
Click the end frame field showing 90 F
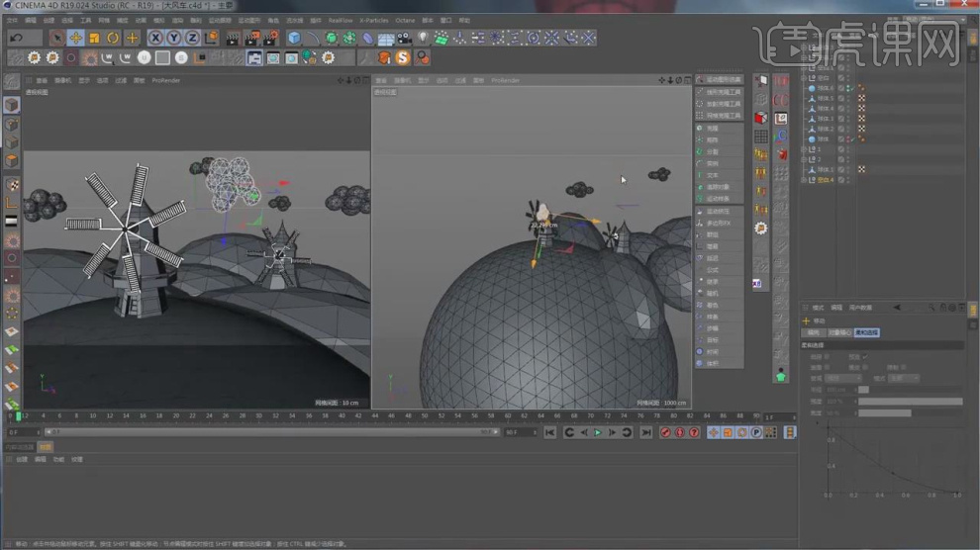coord(517,432)
